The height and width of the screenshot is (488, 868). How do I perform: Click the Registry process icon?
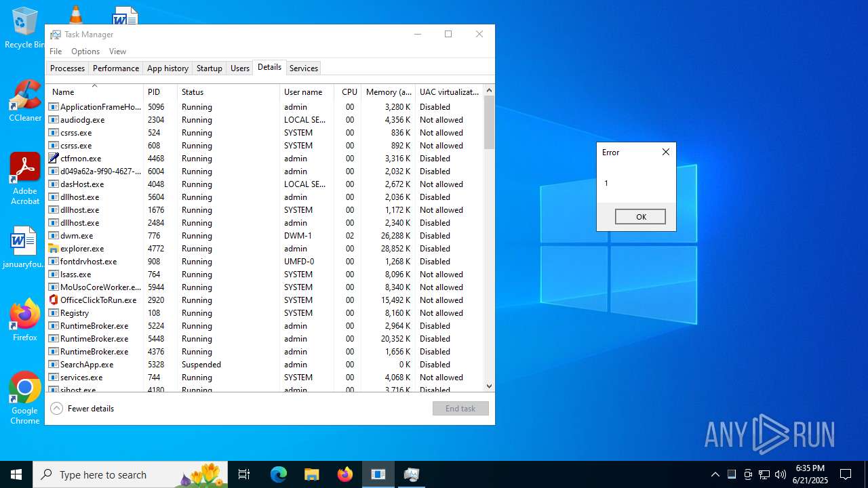pyautogui.click(x=54, y=313)
